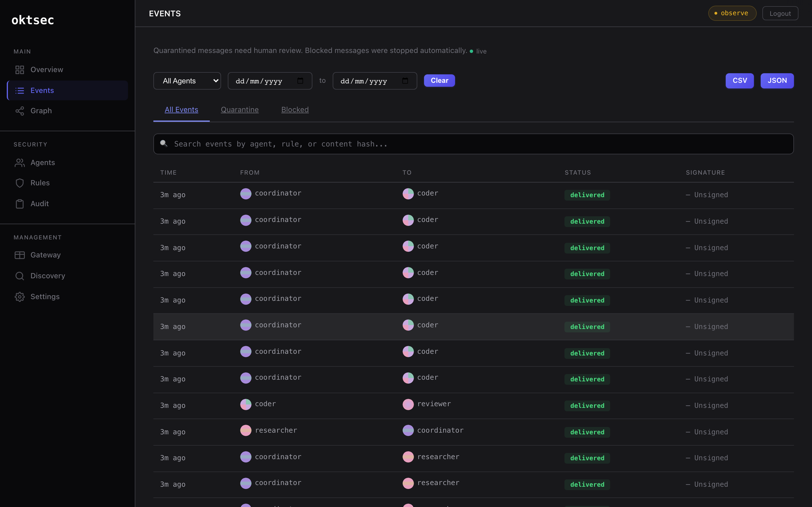Open the start date calendar picker
Viewport: 812px width, 507px height.
(301, 81)
